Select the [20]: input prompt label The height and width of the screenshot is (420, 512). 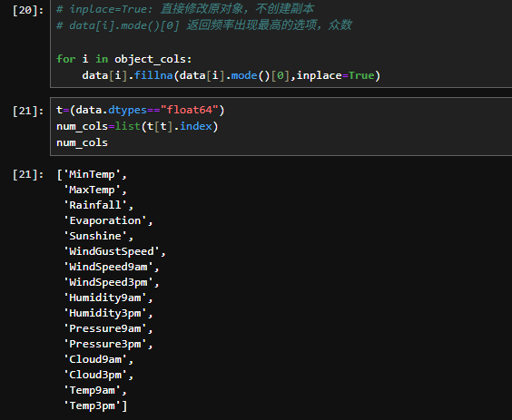tap(28, 11)
